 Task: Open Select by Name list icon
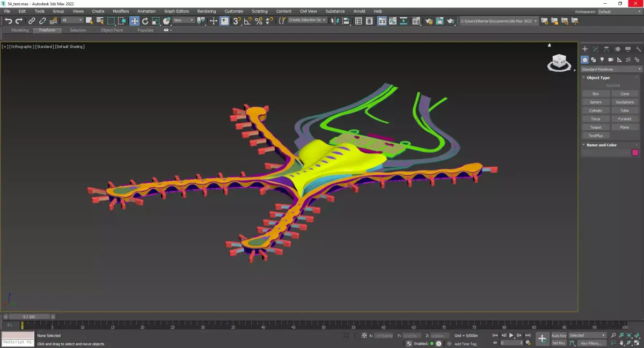click(x=100, y=21)
